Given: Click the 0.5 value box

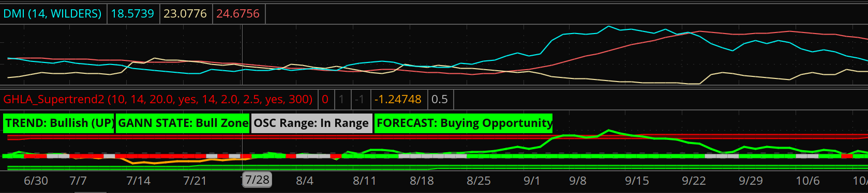Looking at the screenshot, I should pyautogui.click(x=440, y=99).
